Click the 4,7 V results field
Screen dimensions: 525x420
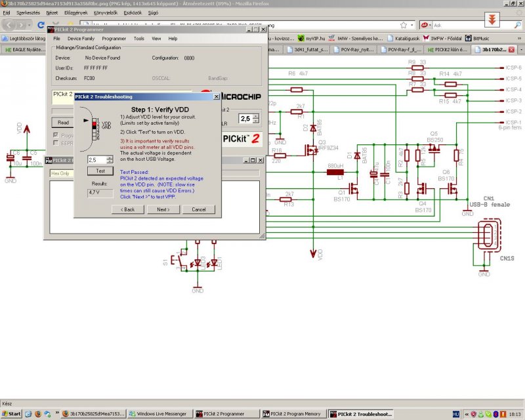[x=100, y=192]
